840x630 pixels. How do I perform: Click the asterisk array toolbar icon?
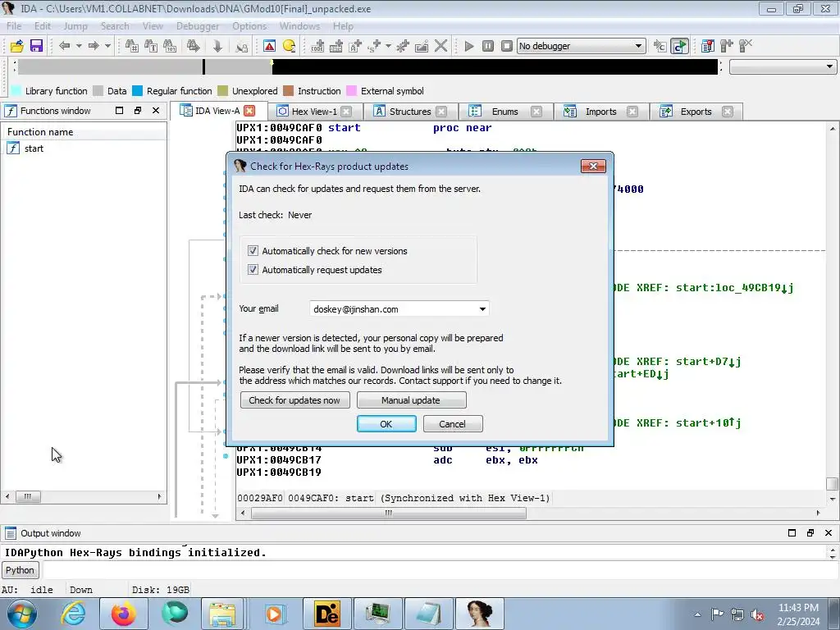tap(403, 46)
